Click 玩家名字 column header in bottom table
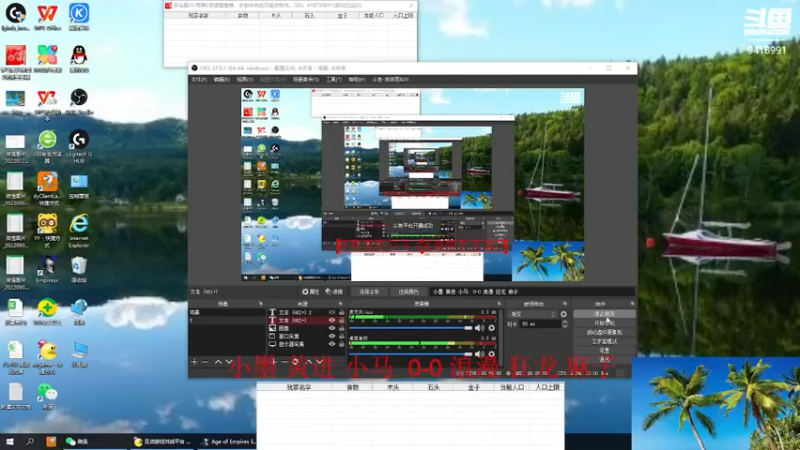Viewport: 800px width, 450px height. point(298,387)
